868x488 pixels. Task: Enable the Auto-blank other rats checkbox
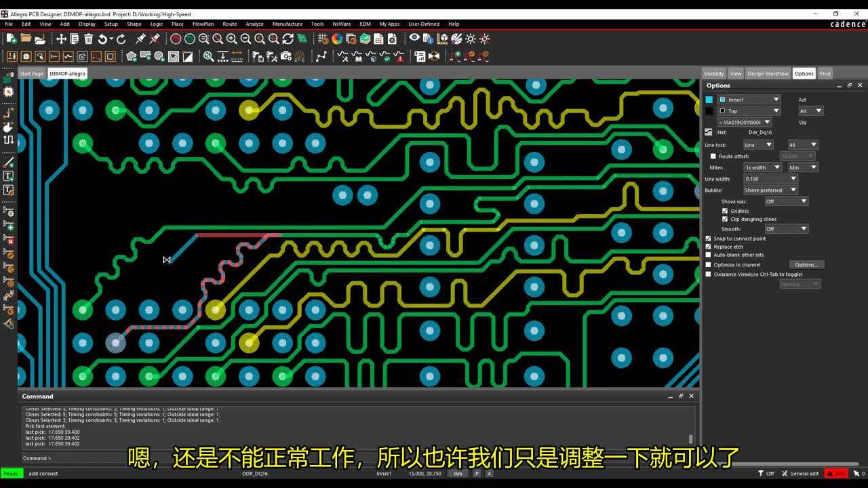(707, 255)
